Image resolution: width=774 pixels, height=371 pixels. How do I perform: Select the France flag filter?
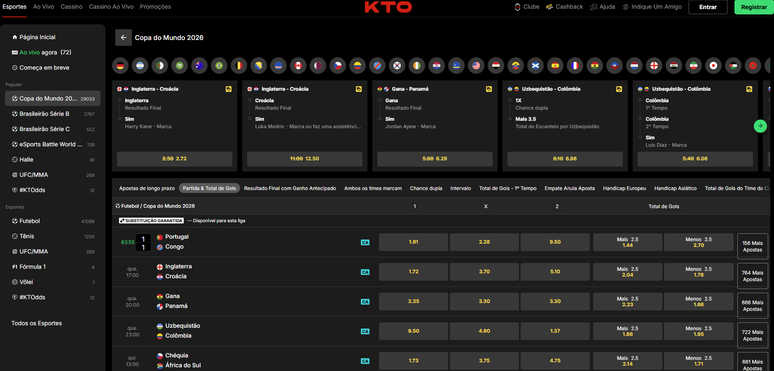(x=575, y=66)
